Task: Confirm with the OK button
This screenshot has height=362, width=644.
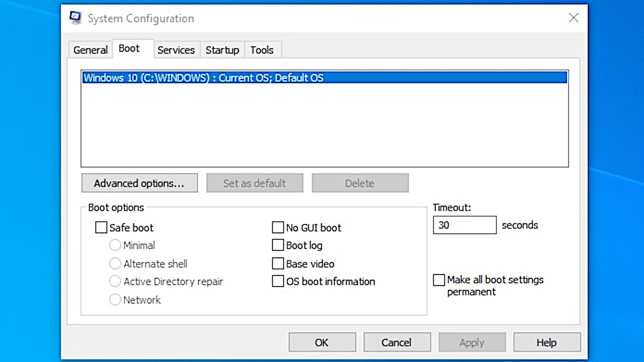Action: (x=322, y=342)
